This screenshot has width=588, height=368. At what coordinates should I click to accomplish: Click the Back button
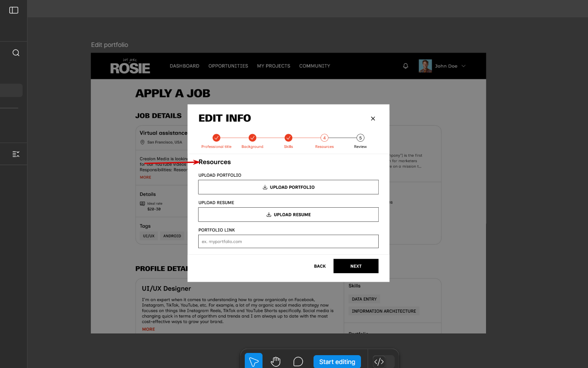[x=320, y=266]
